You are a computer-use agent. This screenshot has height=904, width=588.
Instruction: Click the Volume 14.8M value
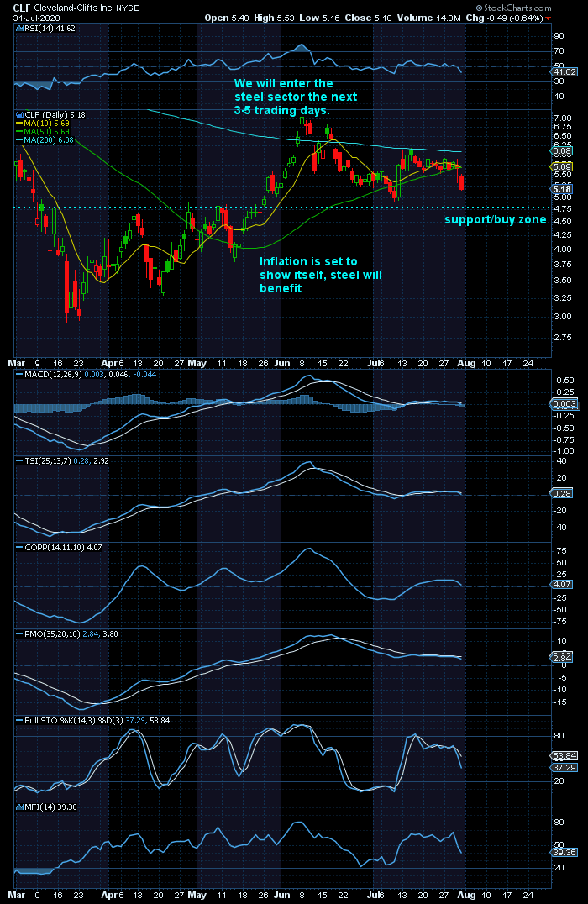tap(429, 18)
